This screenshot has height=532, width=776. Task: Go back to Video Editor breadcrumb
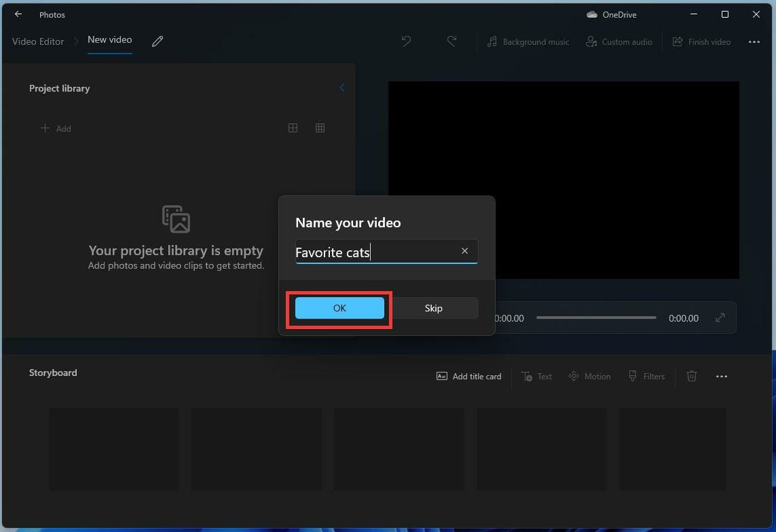click(37, 41)
